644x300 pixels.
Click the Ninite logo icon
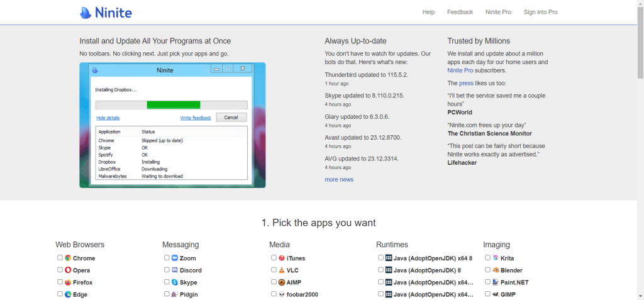point(86,13)
